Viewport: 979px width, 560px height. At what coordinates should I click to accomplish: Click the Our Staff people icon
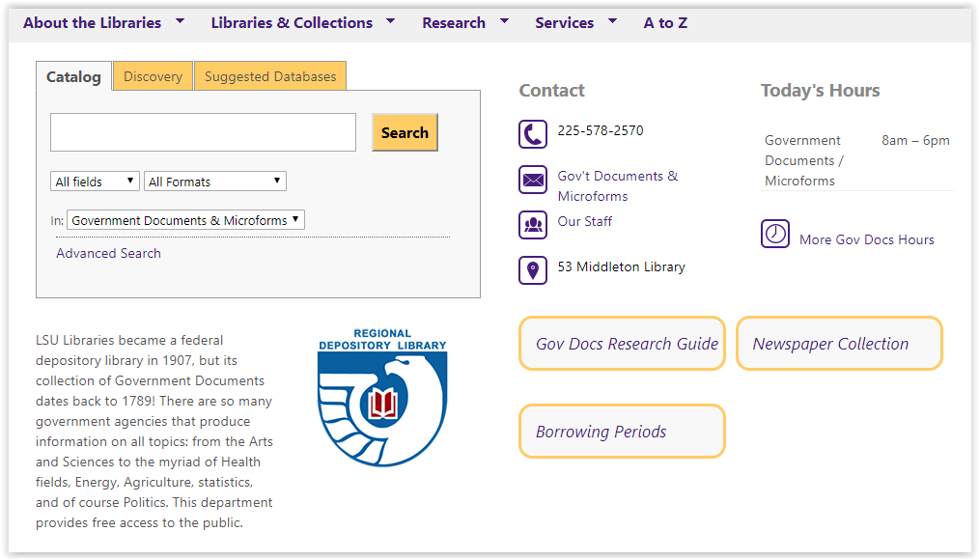533,225
